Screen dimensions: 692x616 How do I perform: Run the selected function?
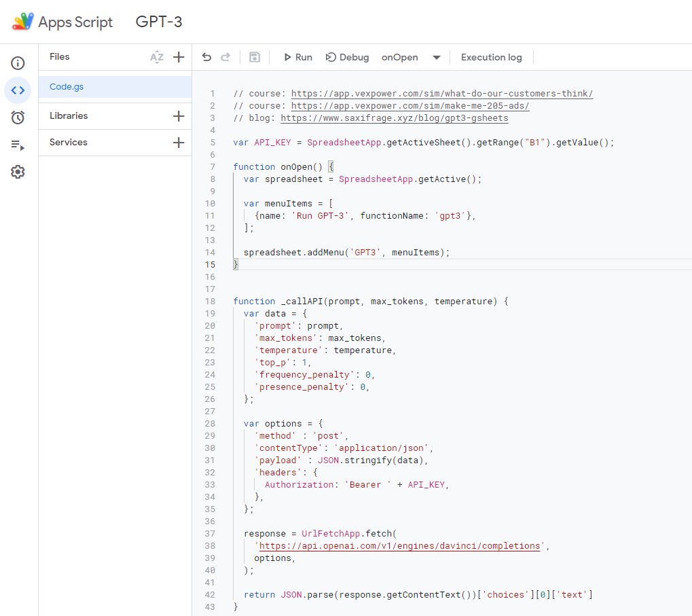click(x=298, y=57)
